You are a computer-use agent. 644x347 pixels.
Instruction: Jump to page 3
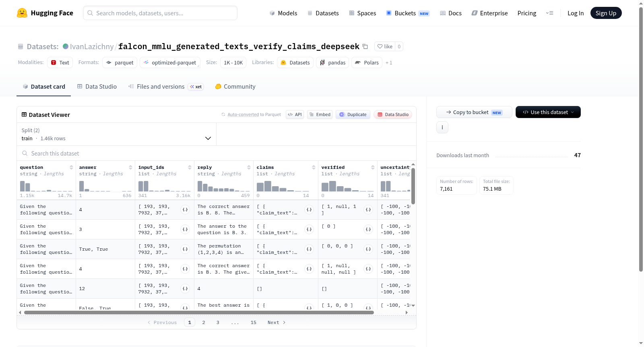click(218, 322)
